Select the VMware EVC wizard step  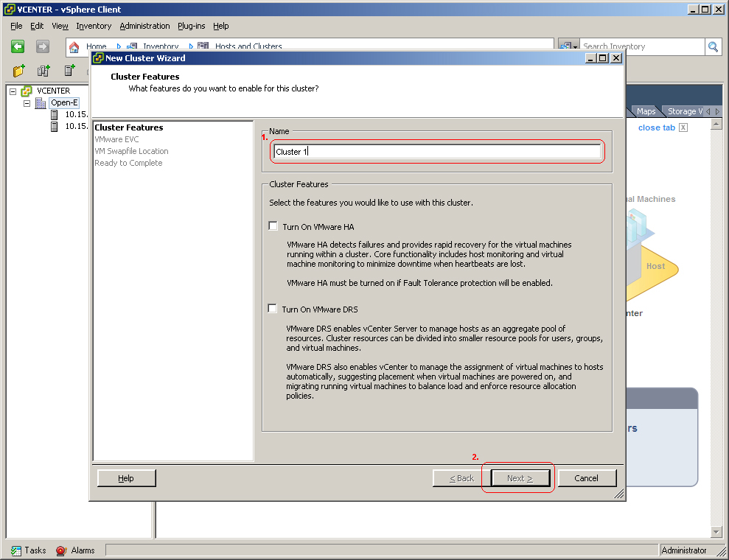click(x=116, y=139)
